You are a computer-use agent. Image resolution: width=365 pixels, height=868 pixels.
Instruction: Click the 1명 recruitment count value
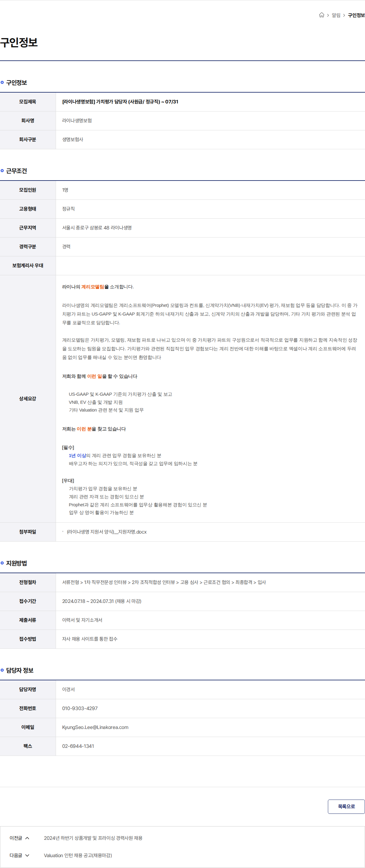(x=65, y=190)
